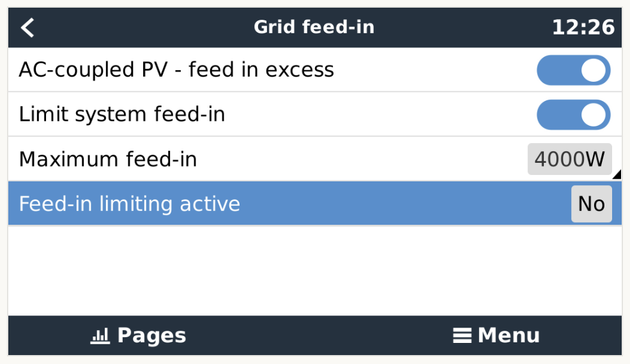Screen dimensions: 630x364
Task: Toggle AC-coupled PV feed in excess switch
Action: point(573,70)
